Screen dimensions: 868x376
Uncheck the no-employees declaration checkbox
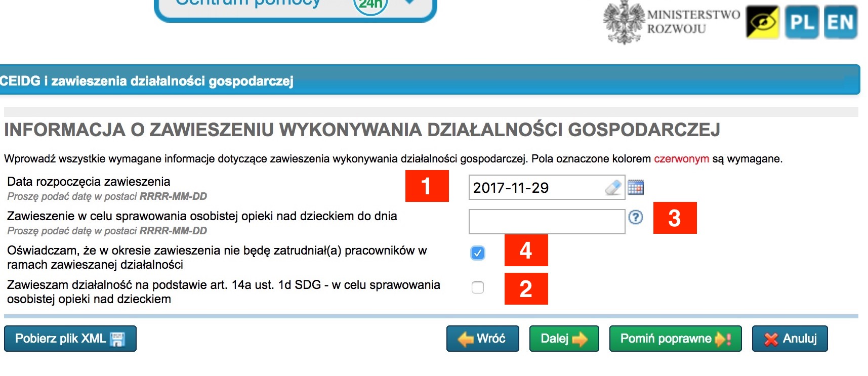click(477, 253)
